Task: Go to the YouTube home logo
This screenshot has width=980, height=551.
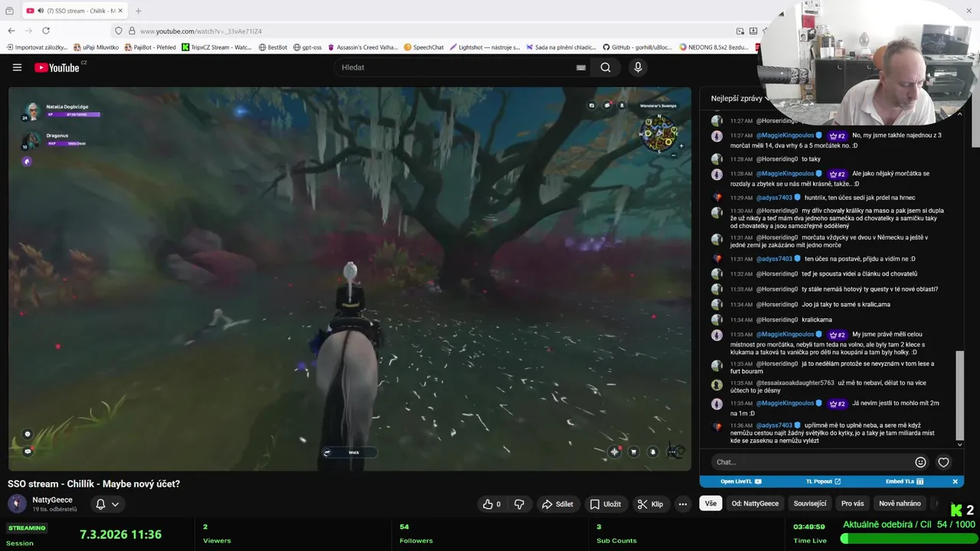Action: click(57, 67)
